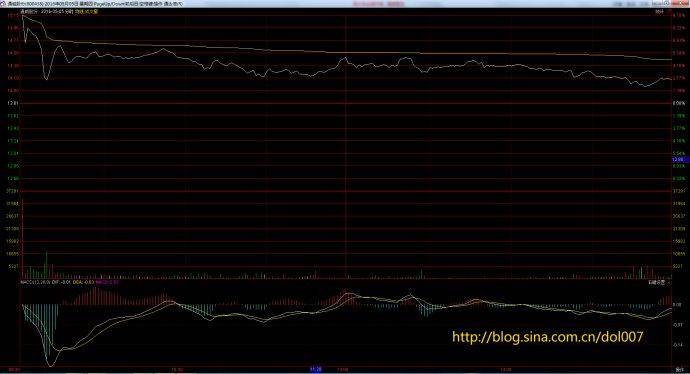The image size is (690, 374).
Task: Click the statistics label at top-right of chart
Action: click(x=660, y=11)
